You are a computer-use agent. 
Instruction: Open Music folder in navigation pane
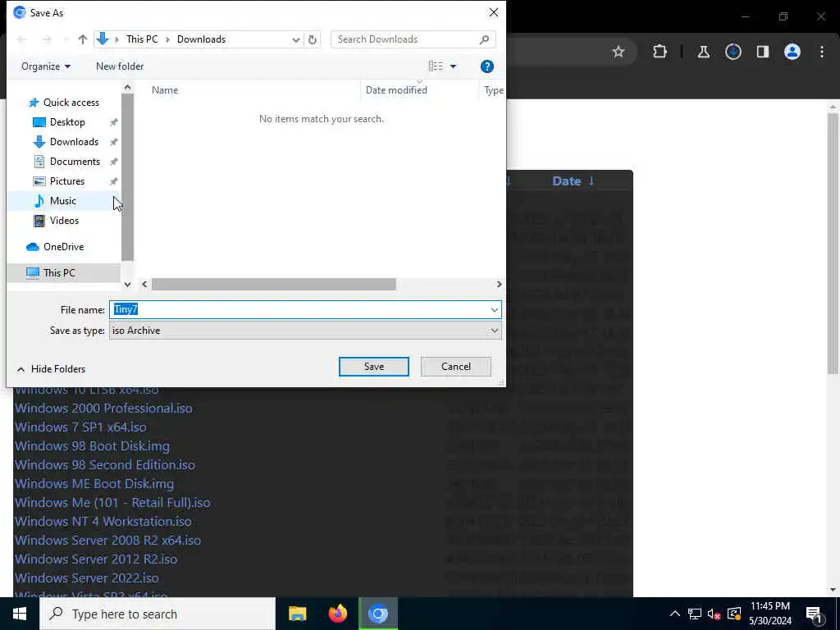click(62, 201)
